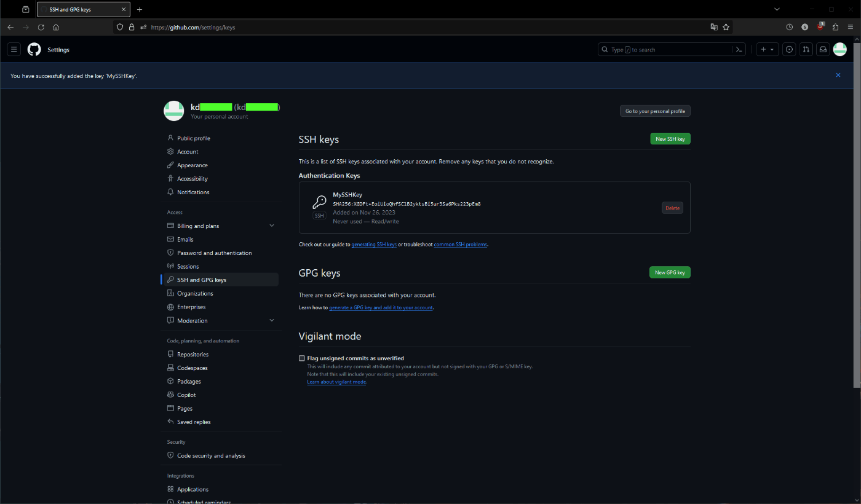Image resolution: width=861 pixels, height=504 pixels.
Task: Click browser Back arrow
Action: tap(10, 27)
